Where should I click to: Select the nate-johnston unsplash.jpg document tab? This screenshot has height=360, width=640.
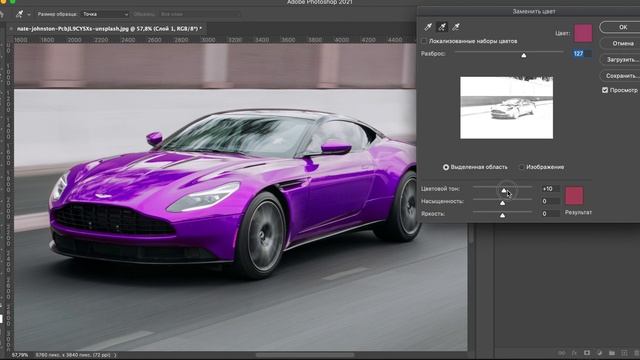(x=109, y=29)
